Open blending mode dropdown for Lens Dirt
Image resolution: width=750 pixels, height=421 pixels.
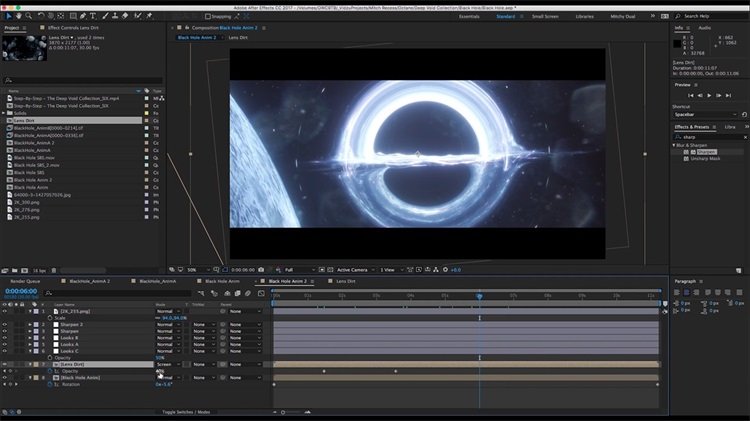(168, 365)
